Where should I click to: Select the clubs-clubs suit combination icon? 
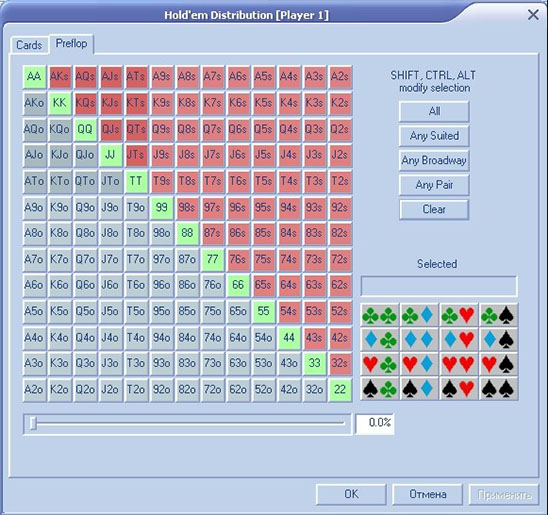point(380,315)
